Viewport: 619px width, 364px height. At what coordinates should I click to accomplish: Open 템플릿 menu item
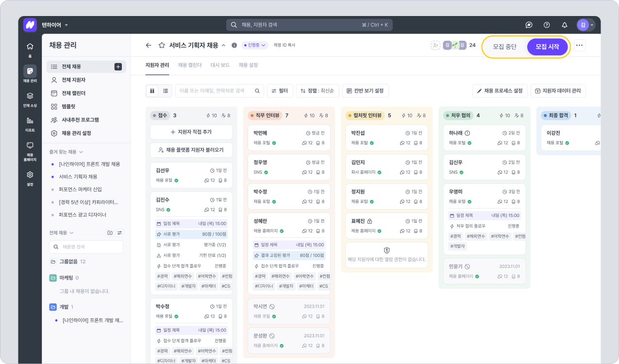[86, 106]
